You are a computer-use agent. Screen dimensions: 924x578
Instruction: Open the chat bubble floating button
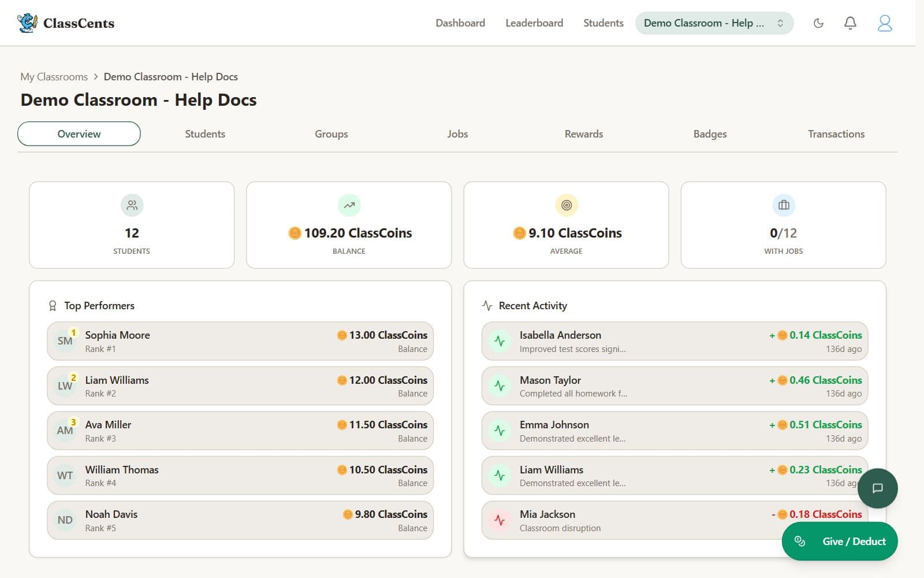pos(877,488)
